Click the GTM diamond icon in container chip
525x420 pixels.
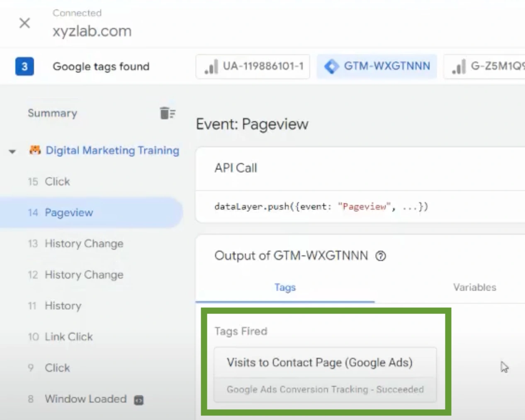click(x=331, y=66)
